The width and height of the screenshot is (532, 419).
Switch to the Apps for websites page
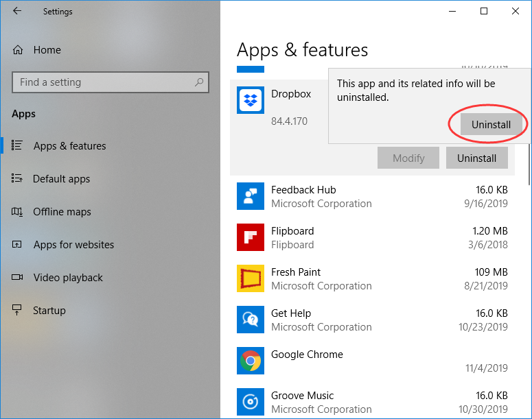(x=73, y=244)
